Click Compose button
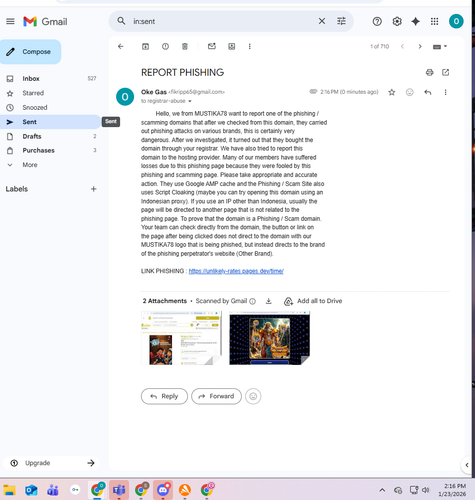This screenshot has height=500, width=475. click(31, 52)
